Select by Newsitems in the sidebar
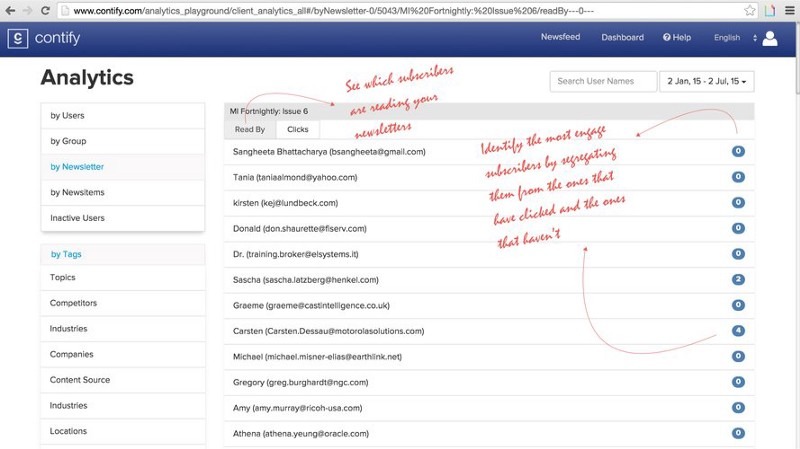This screenshot has width=800, height=449. [122, 192]
